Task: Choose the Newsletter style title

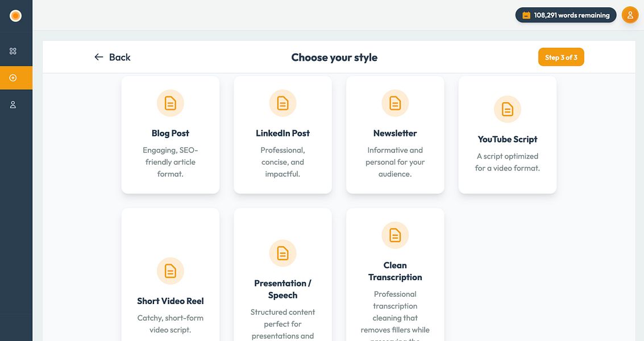Action: point(395,133)
